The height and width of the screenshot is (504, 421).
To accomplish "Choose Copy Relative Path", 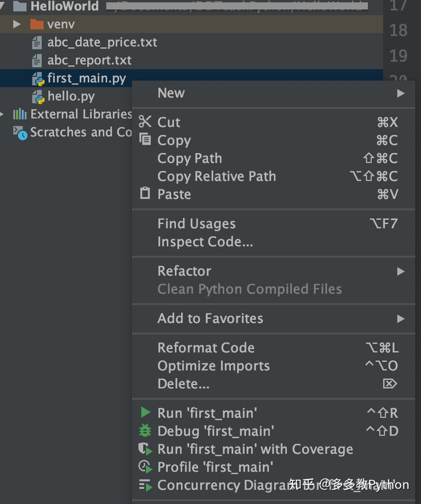I will tap(216, 176).
